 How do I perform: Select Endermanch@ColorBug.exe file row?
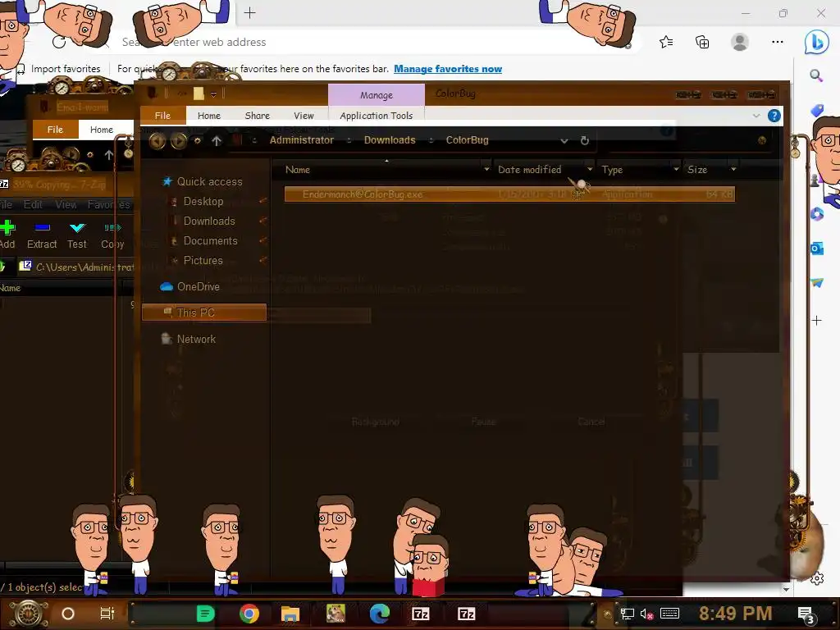point(509,194)
